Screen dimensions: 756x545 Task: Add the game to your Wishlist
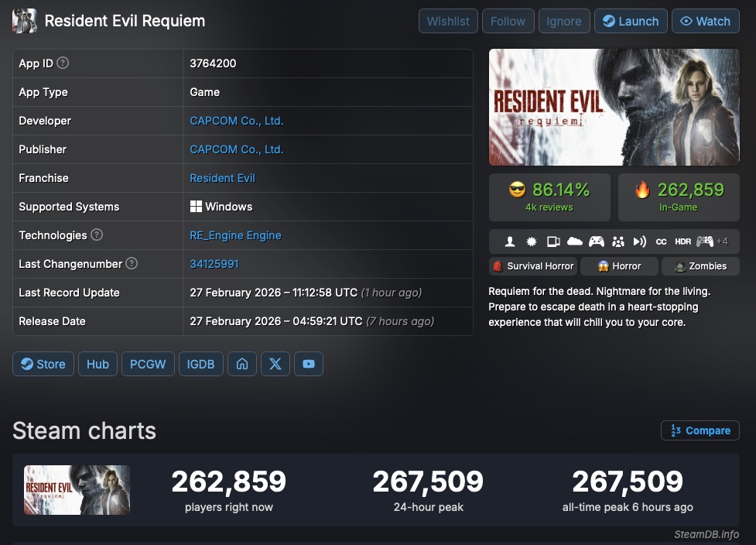point(448,21)
